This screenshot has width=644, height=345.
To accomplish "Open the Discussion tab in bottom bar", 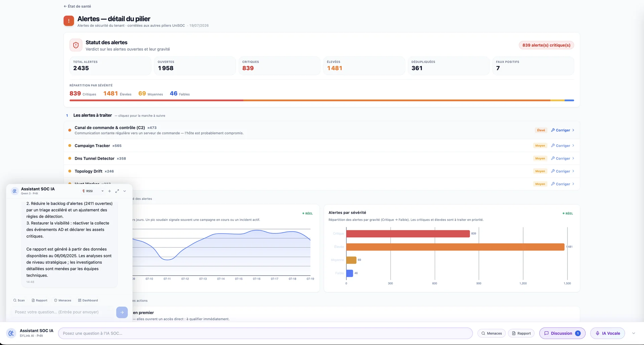I will pyautogui.click(x=562, y=333).
